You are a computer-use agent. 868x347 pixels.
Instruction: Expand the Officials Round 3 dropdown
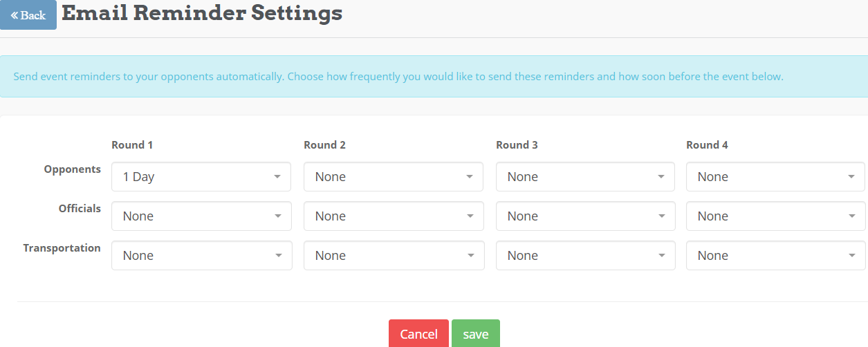coord(585,216)
